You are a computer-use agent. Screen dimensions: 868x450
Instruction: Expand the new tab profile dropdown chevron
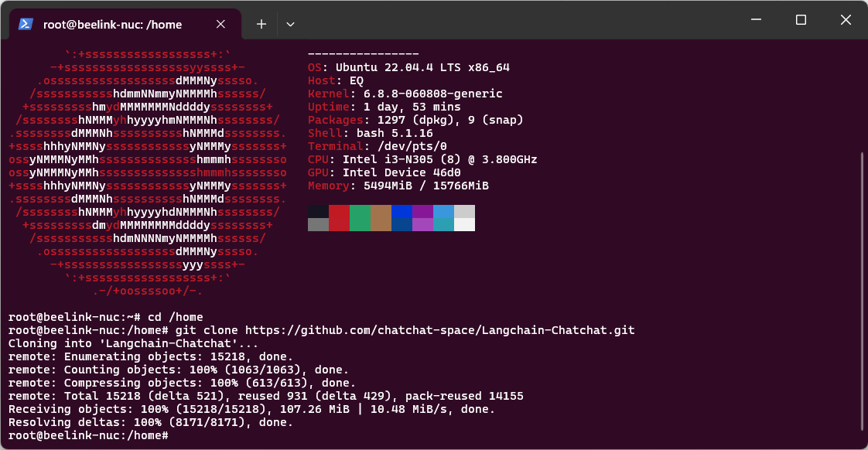290,24
